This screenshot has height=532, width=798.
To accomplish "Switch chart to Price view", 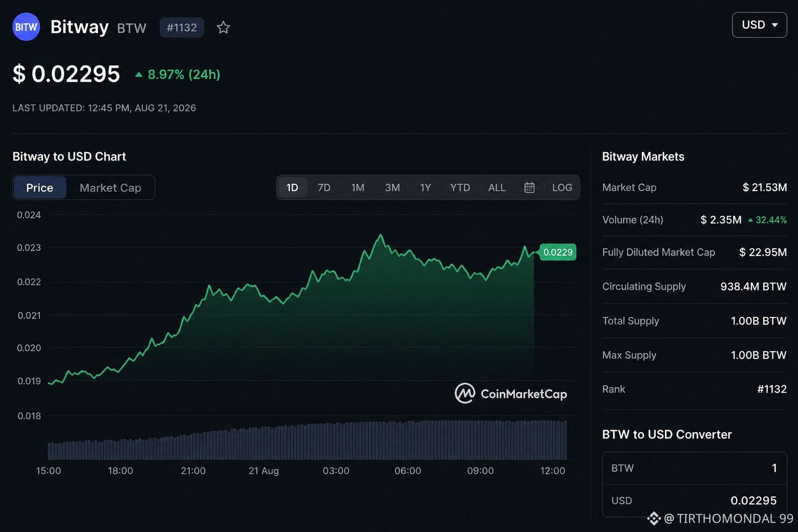I will (39, 188).
